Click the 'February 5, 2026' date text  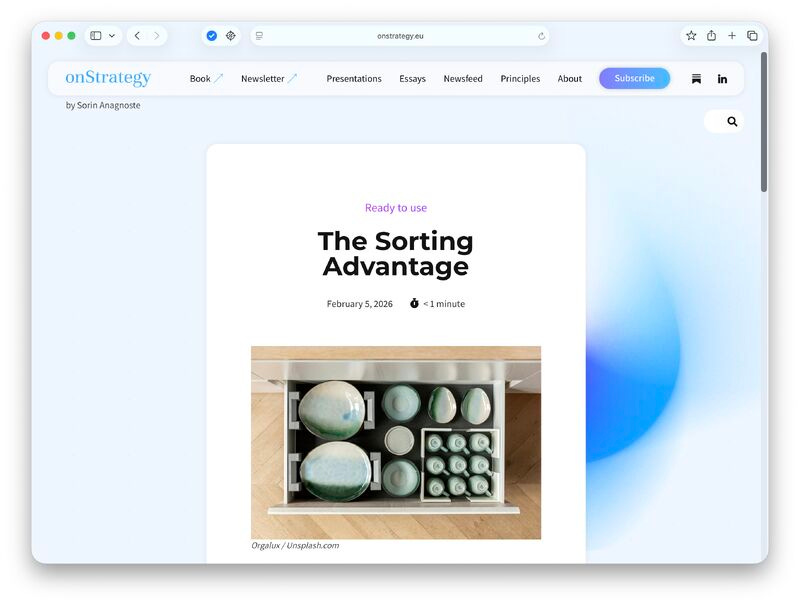(x=360, y=304)
